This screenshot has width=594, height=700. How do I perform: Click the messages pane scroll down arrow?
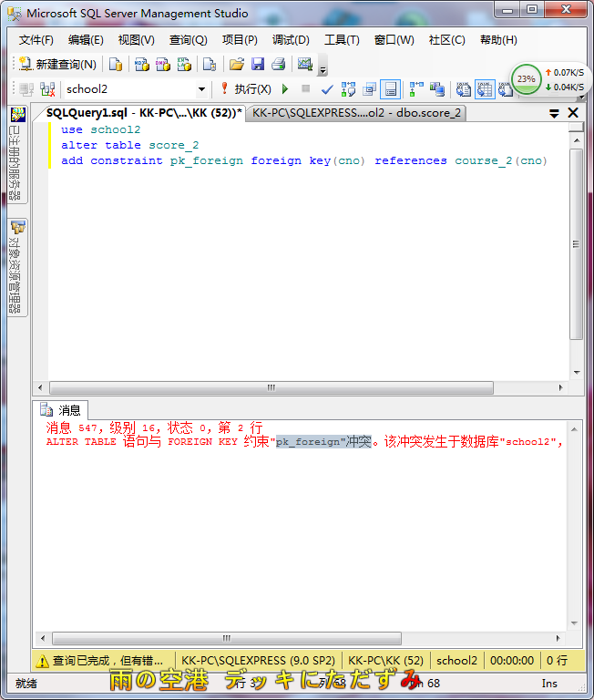coord(574,623)
